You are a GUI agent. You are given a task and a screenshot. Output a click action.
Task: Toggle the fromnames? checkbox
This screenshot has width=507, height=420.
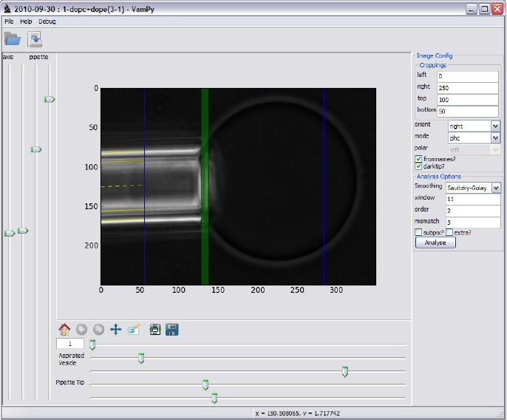click(x=418, y=159)
